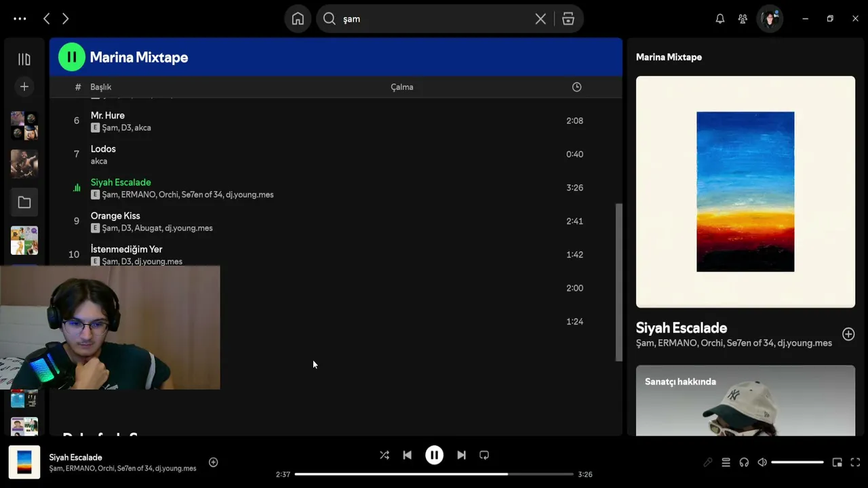The height and width of the screenshot is (488, 868).
Task: Toggle shuffle playback
Action: click(x=384, y=455)
